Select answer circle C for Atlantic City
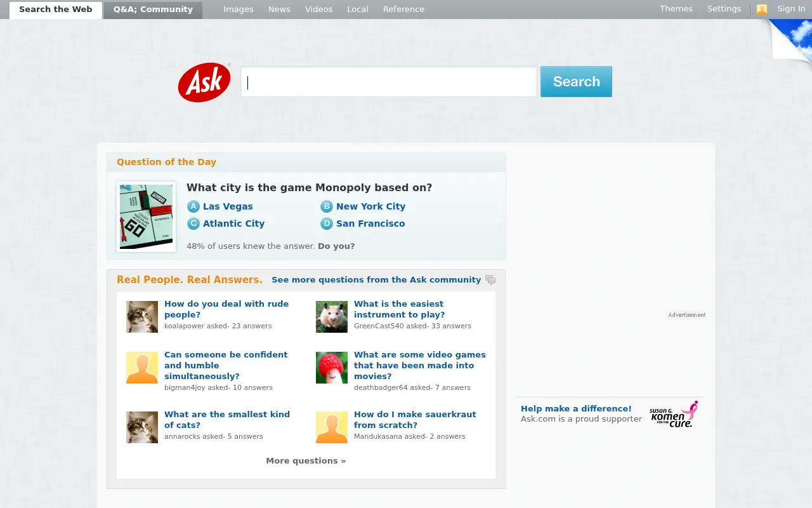Viewport: 812px width, 508px height. (193, 224)
